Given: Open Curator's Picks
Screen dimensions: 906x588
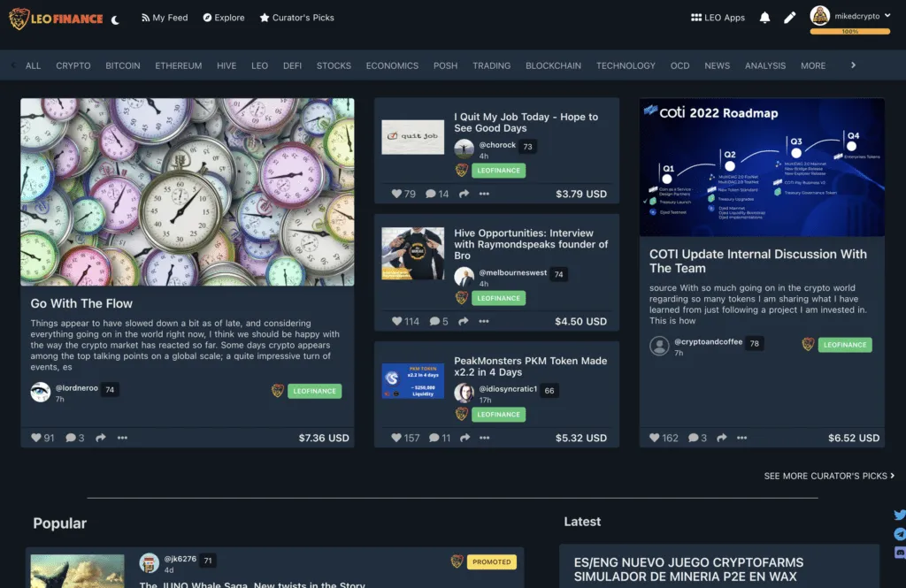Looking at the screenshot, I should [x=297, y=18].
